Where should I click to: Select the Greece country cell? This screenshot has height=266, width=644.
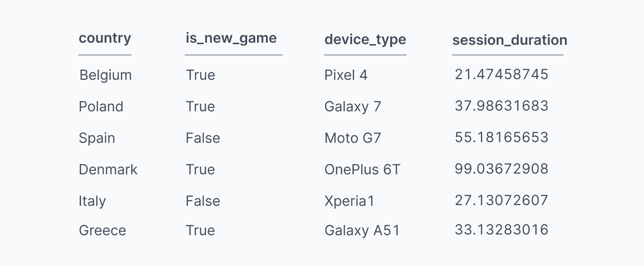102,231
